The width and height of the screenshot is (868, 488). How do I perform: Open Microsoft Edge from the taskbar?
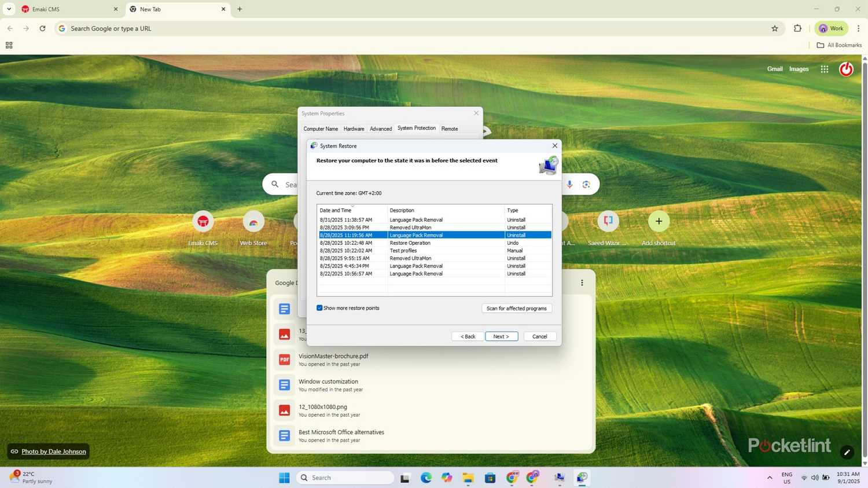[x=426, y=478]
